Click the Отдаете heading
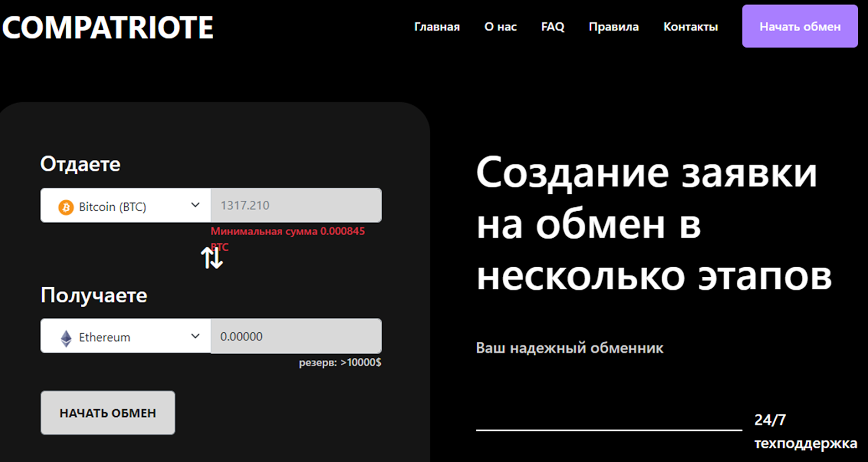Image resolution: width=868 pixels, height=462 pixels. (x=80, y=164)
